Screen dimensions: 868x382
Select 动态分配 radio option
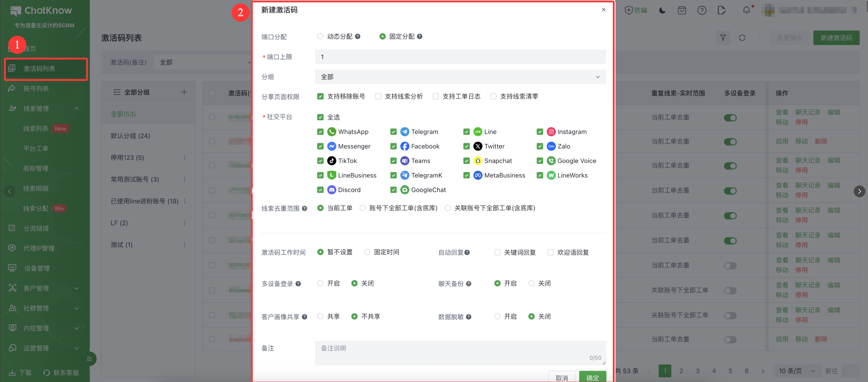(x=320, y=36)
